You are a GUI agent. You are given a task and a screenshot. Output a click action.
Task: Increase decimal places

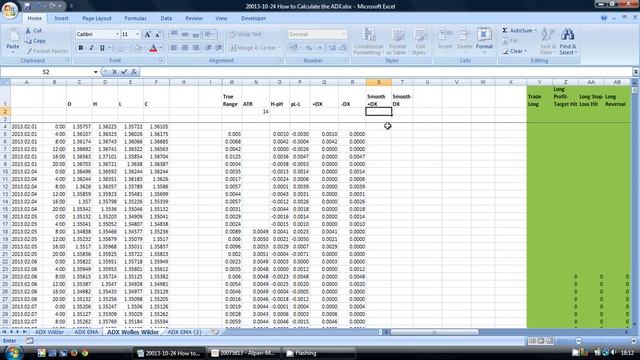332,48
